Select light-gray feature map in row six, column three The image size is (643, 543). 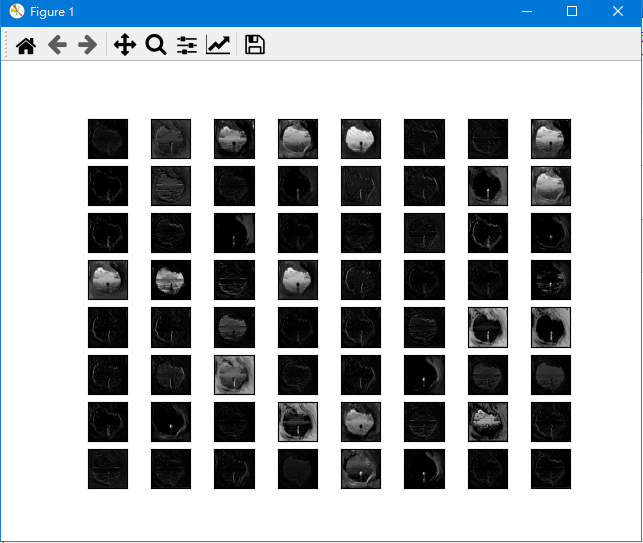(234, 375)
